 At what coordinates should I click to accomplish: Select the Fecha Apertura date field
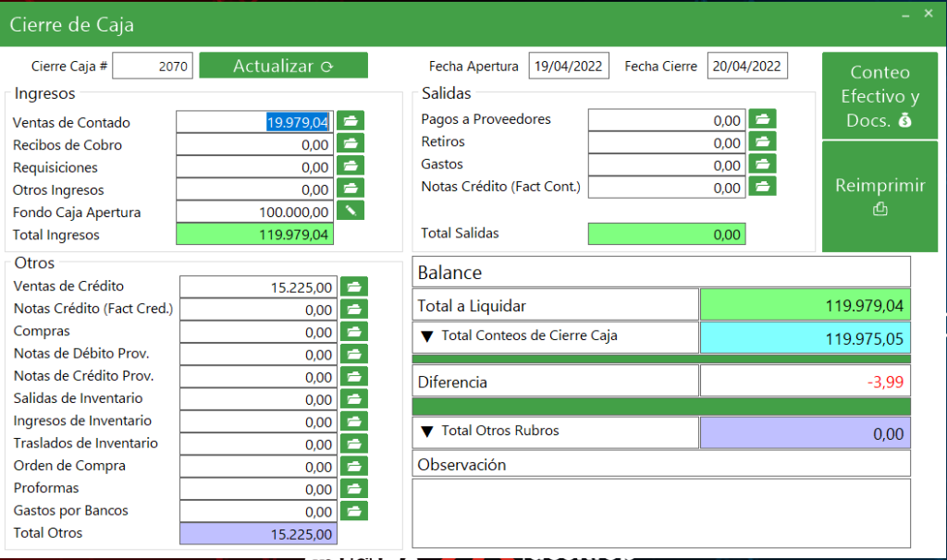[x=569, y=67]
